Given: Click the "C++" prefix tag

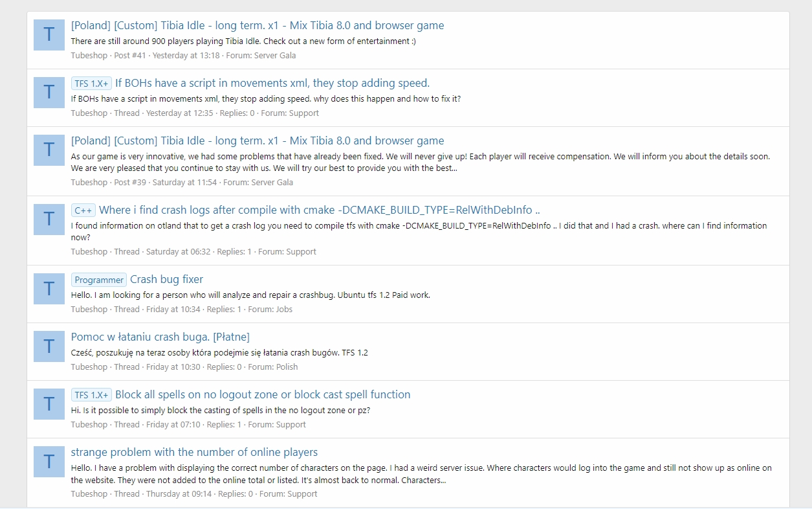Looking at the screenshot, I should pos(83,210).
